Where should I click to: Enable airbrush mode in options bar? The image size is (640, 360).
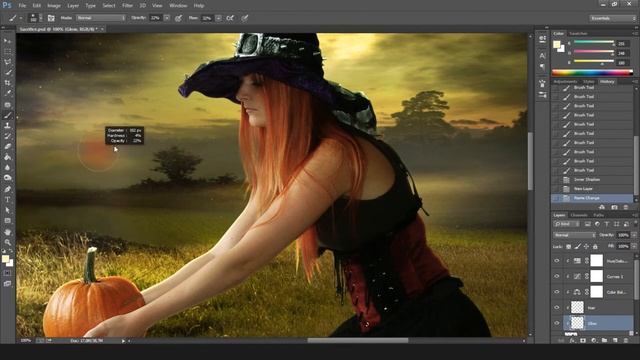[x=230, y=18]
